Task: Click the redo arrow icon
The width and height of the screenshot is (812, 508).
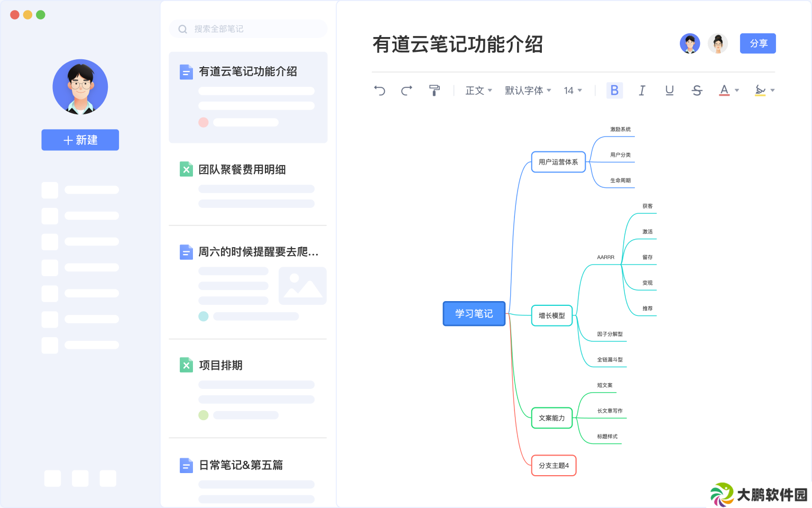Action: pos(407,90)
